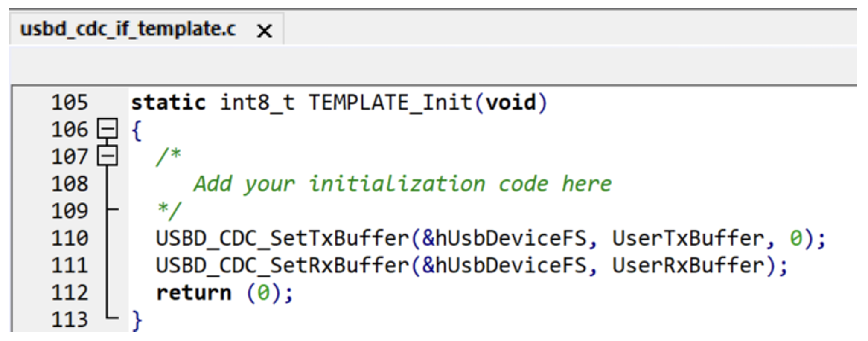The image size is (868, 341).
Task: Click the void parameter keyword
Action: click(x=511, y=103)
